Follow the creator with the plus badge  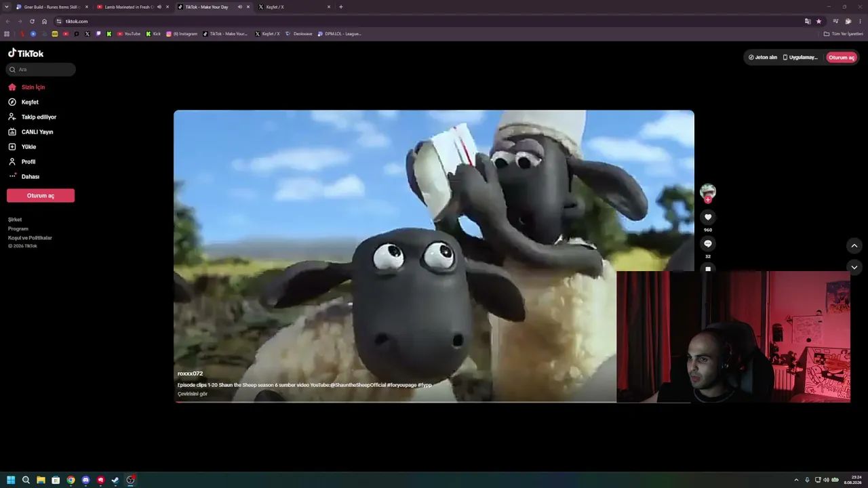pos(708,200)
